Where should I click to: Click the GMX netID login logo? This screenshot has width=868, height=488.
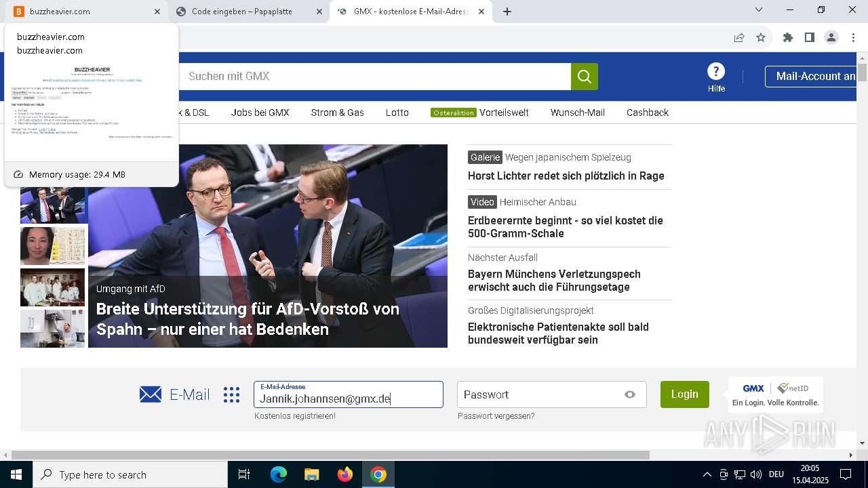coord(775,394)
